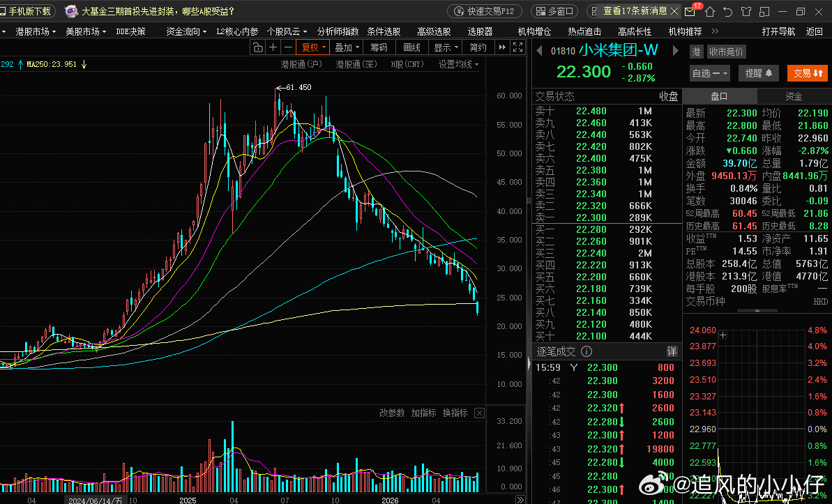Toggle 画线 drawing tools
This screenshot has width=832, height=504.
[411, 47]
